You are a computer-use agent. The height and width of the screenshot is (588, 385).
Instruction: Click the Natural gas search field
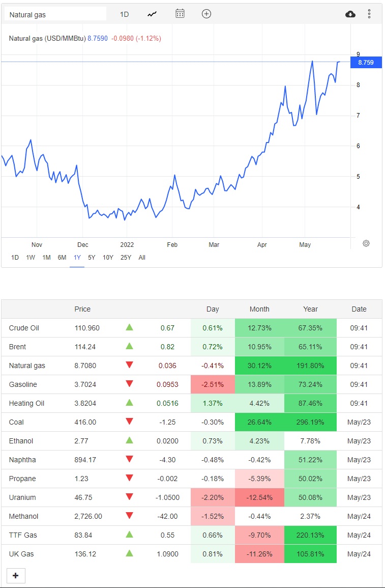click(55, 14)
